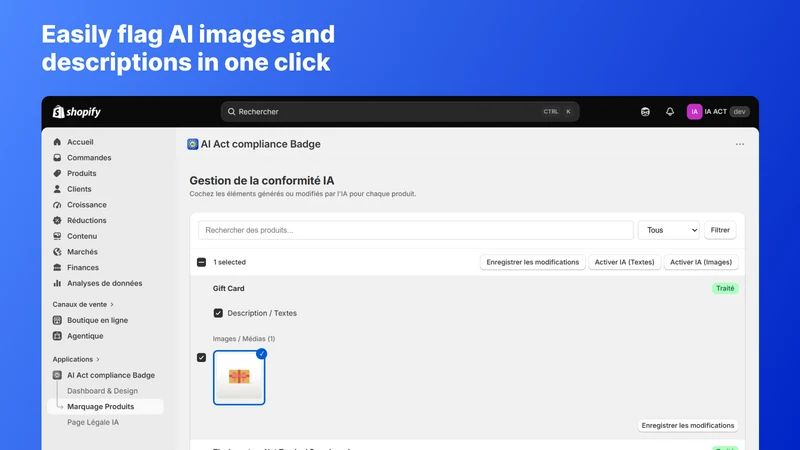
Task: Click the app icon beside the page title
Action: [x=192, y=144]
